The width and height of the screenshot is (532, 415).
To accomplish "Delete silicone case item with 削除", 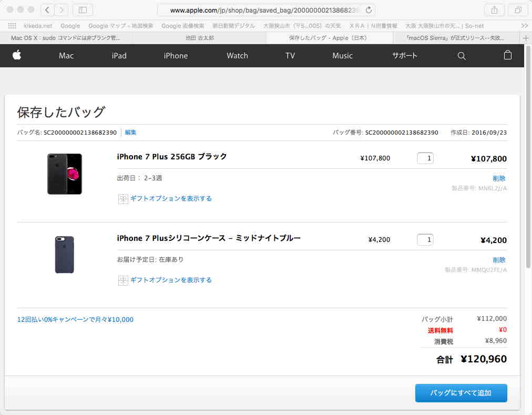I will 499,260.
